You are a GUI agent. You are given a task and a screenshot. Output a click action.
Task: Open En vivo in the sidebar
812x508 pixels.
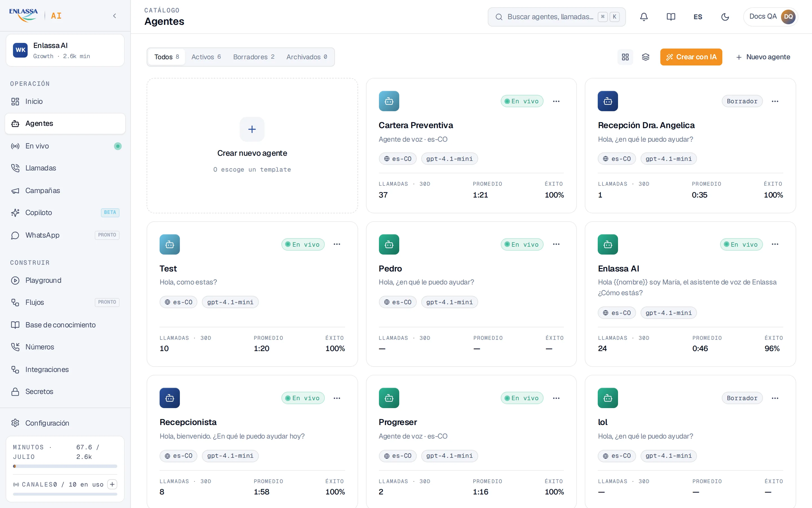pyautogui.click(x=65, y=146)
